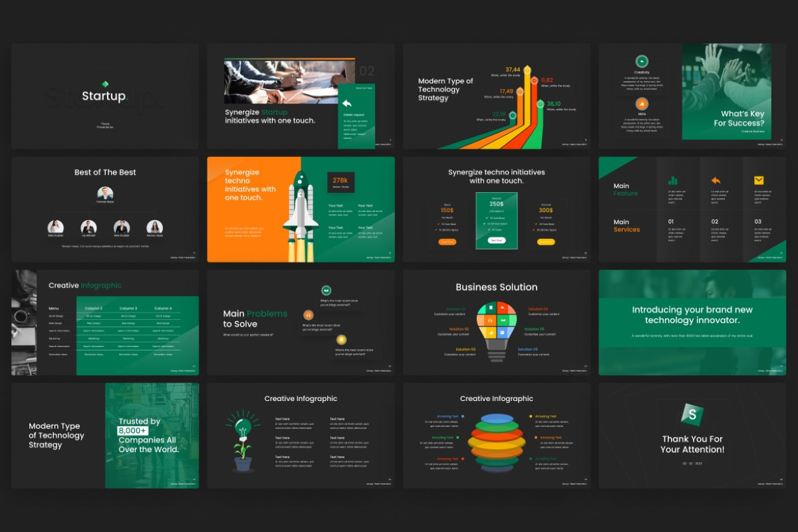The height and width of the screenshot is (532, 798).
Task: Click the white reply arrow icon on the green card
Action: coord(346,103)
